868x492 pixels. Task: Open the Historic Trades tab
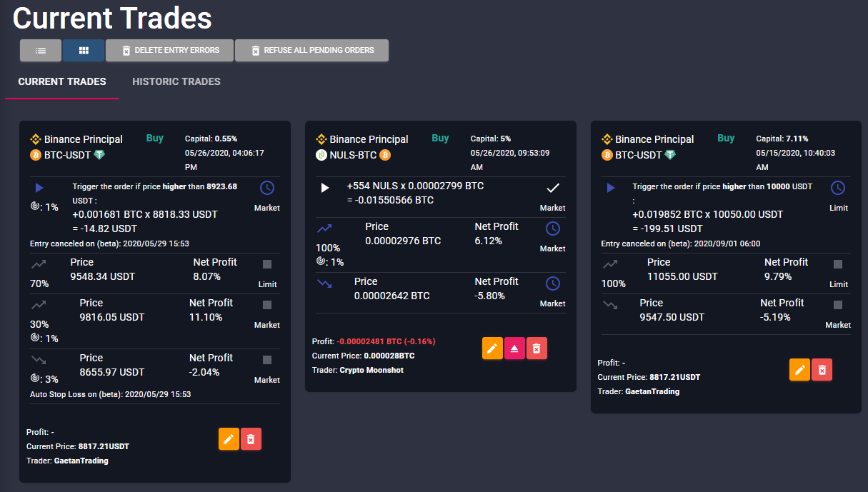tap(176, 81)
